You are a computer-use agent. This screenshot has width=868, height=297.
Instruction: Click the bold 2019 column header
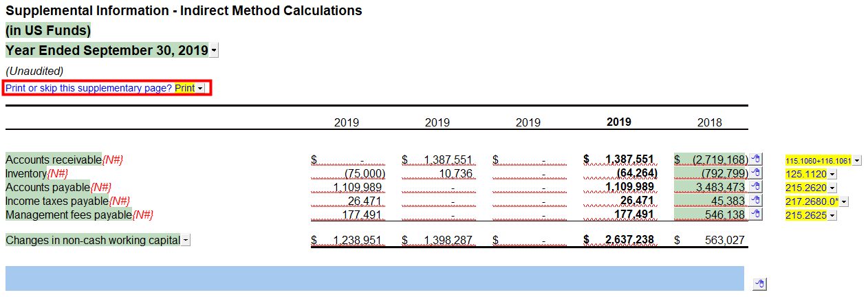pos(619,122)
